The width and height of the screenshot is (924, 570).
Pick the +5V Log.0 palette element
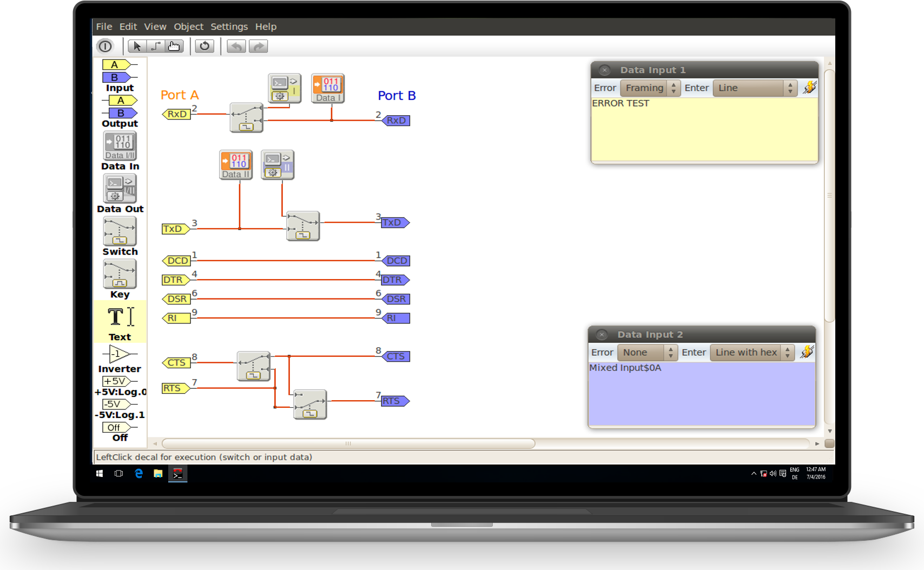(x=120, y=381)
